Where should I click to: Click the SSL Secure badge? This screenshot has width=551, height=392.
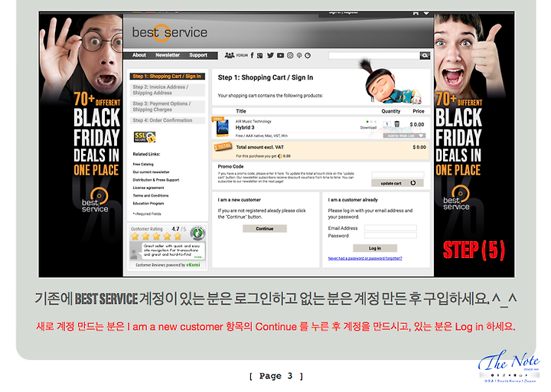pyautogui.click(x=145, y=137)
